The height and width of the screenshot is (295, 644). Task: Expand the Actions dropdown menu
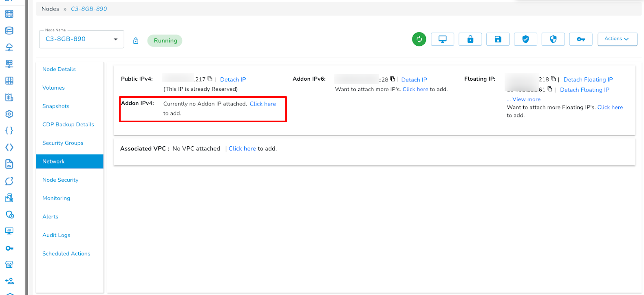click(x=617, y=39)
